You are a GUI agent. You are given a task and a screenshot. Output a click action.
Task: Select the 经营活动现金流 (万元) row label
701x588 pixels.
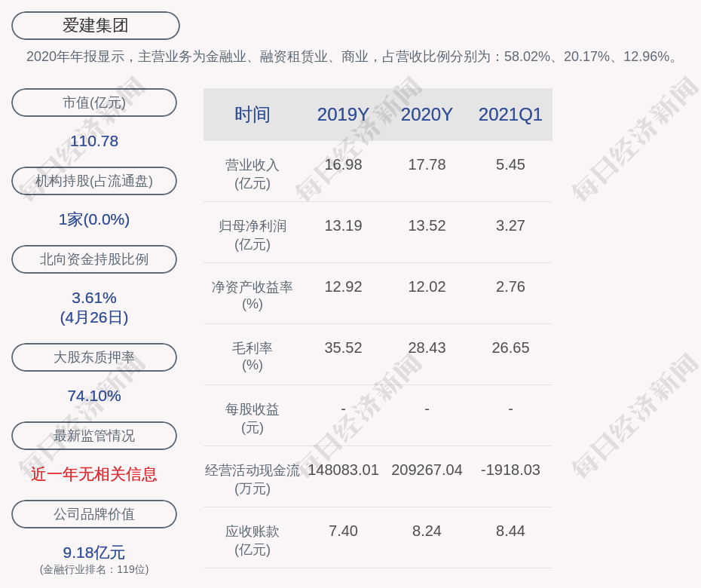click(253, 479)
